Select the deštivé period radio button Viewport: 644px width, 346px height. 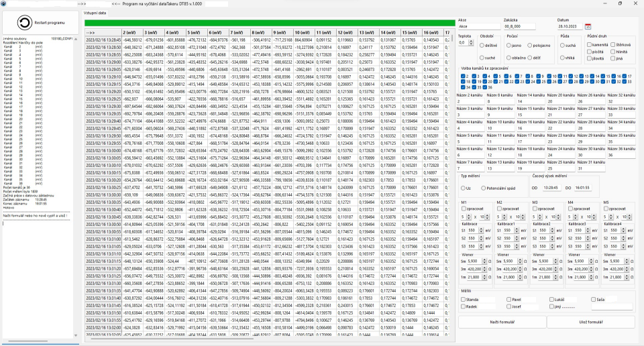[x=483, y=45]
